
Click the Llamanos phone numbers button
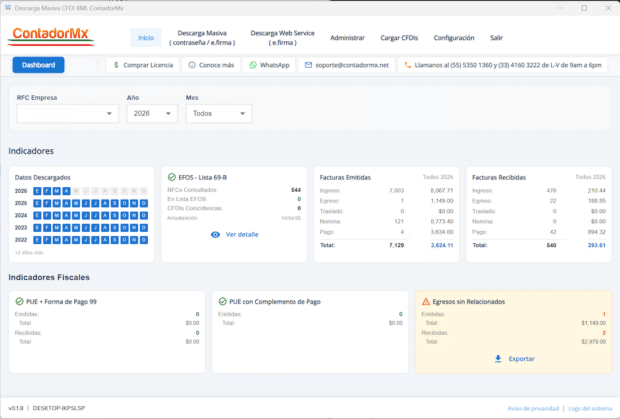click(x=503, y=65)
